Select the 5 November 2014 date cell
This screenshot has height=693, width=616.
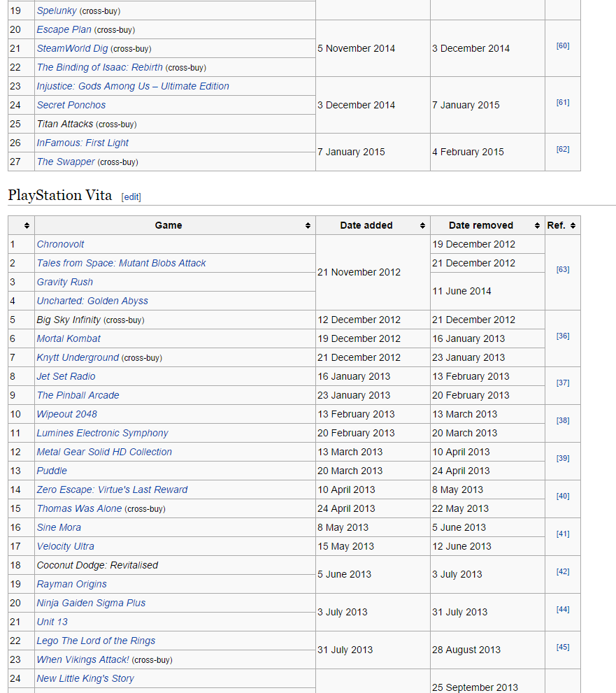(373, 49)
